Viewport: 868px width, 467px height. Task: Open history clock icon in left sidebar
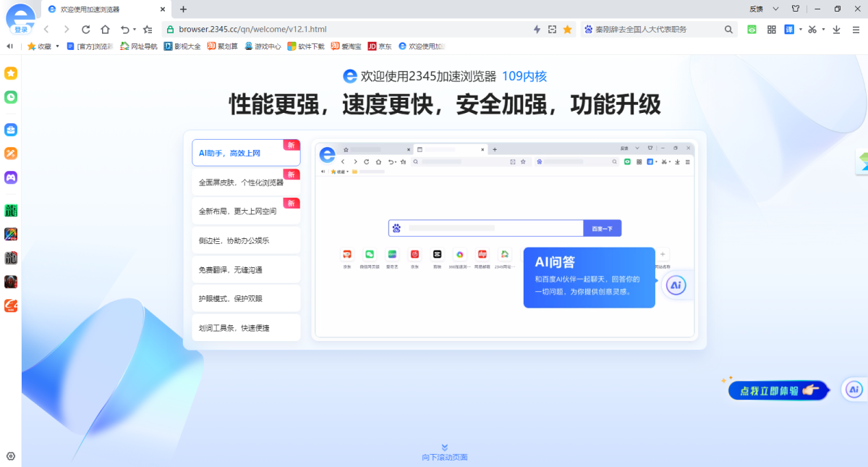[x=10, y=98]
